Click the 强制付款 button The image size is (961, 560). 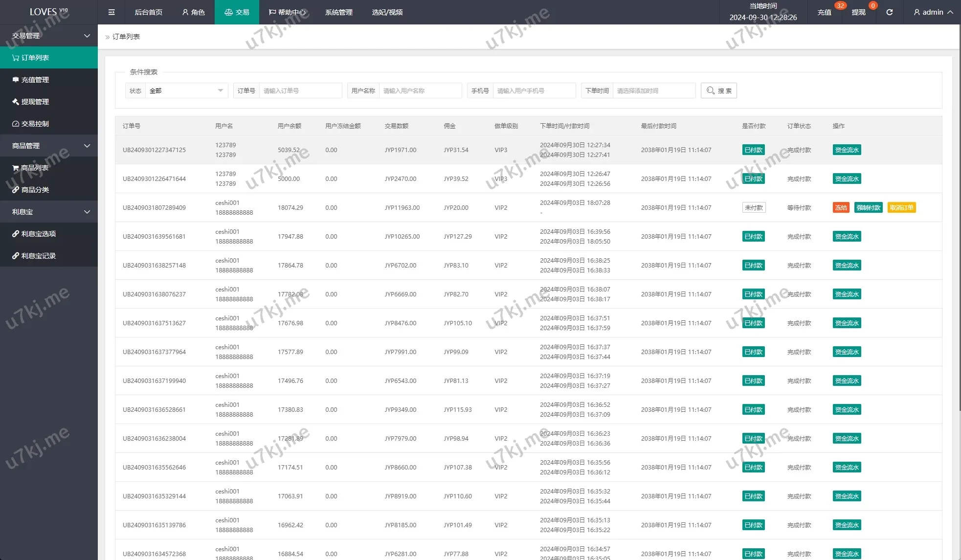[868, 207]
